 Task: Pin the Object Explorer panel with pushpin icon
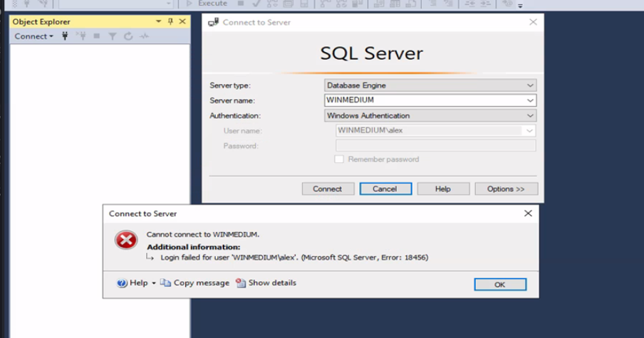170,21
